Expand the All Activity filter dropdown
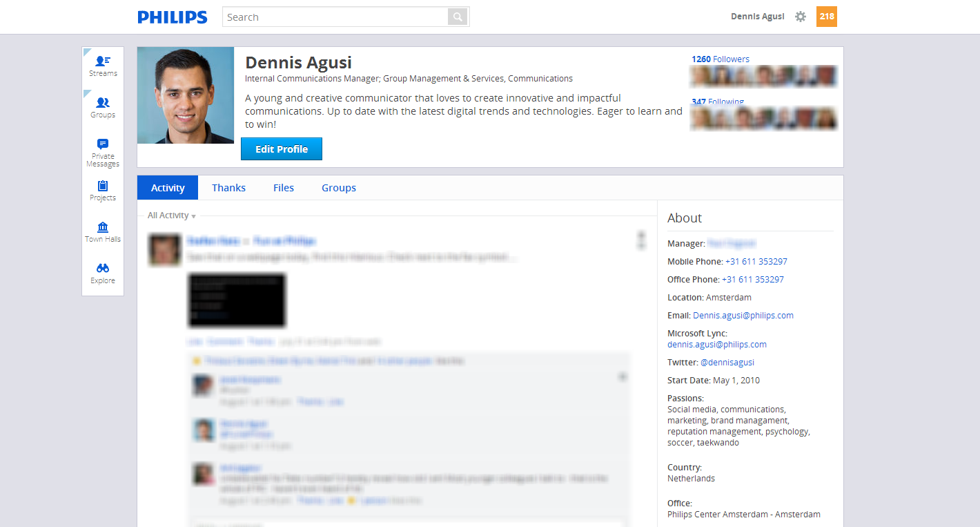Viewport: 980px width, 527px height. [171, 215]
